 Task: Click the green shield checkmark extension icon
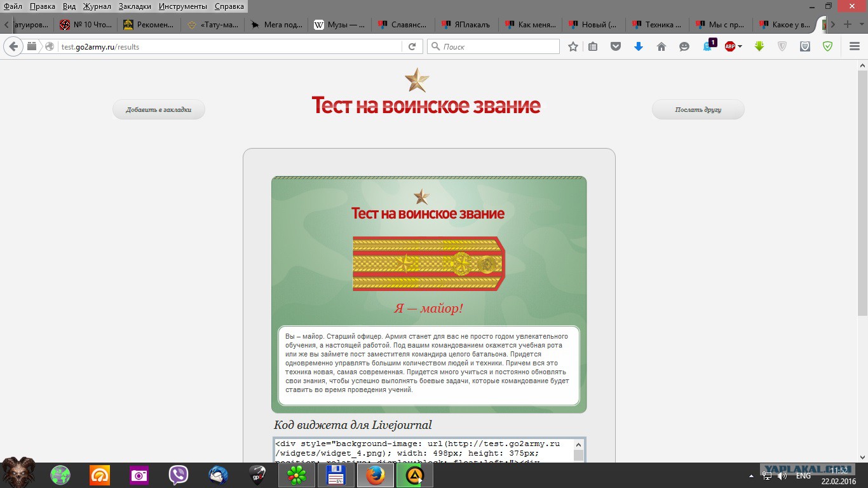point(827,46)
